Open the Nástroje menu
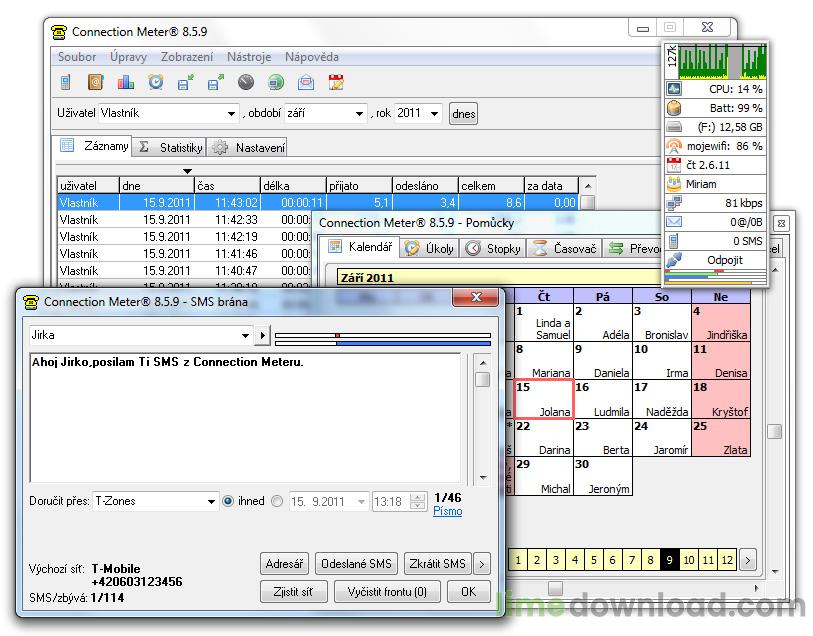The height and width of the screenshot is (636, 813). [249, 57]
